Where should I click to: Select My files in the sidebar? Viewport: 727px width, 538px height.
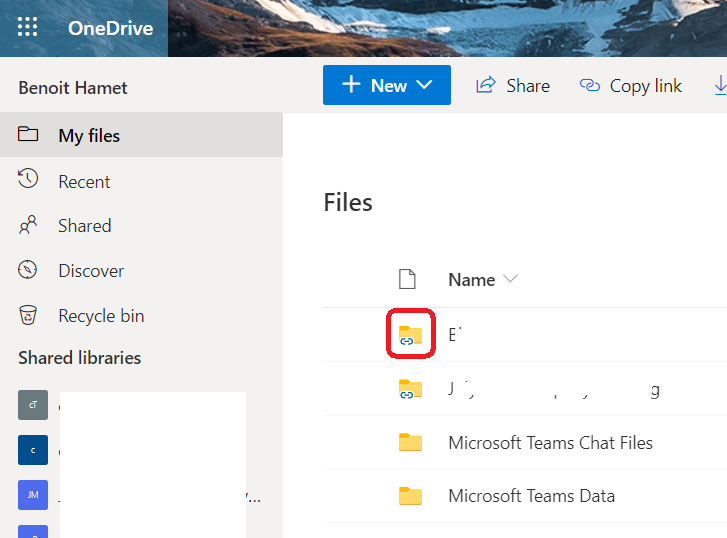(x=88, y=136)
